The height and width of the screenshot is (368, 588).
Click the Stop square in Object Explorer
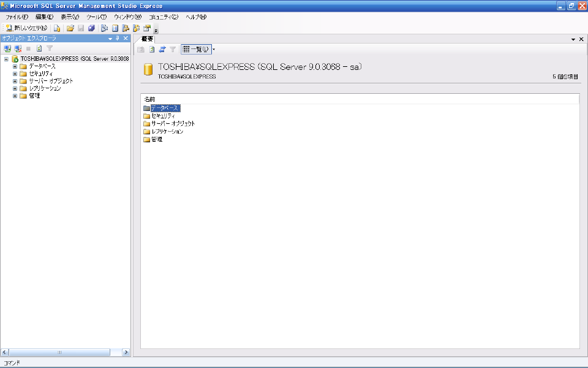28,48
